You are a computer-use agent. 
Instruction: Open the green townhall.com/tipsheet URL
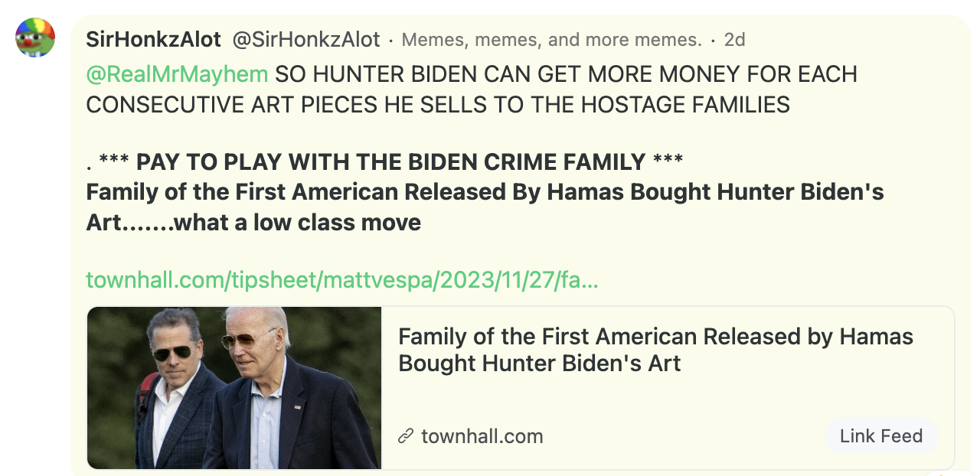click(x=341, y=280)
